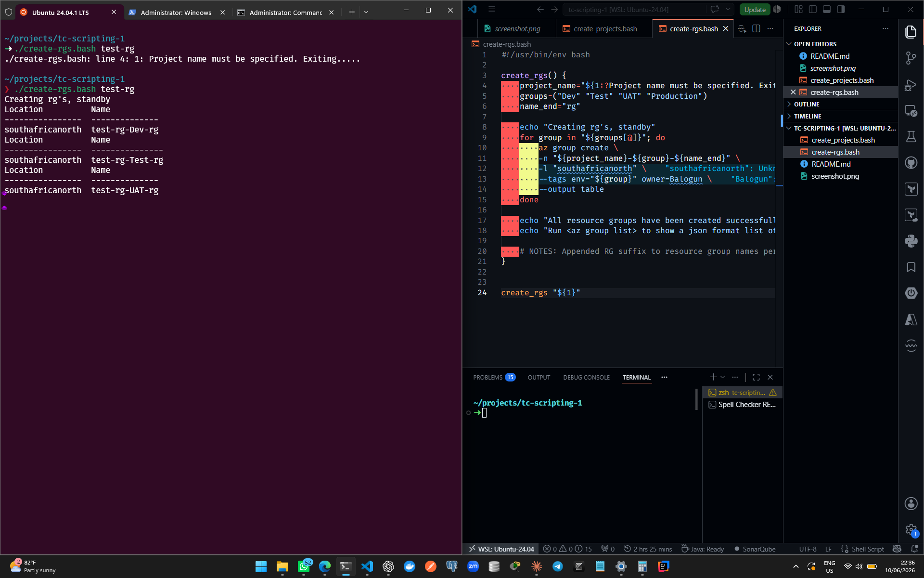The height and width of the screenshot is (578, 924).
Task: Go back using the navigation arrow
Action: [x=540, y=9]
